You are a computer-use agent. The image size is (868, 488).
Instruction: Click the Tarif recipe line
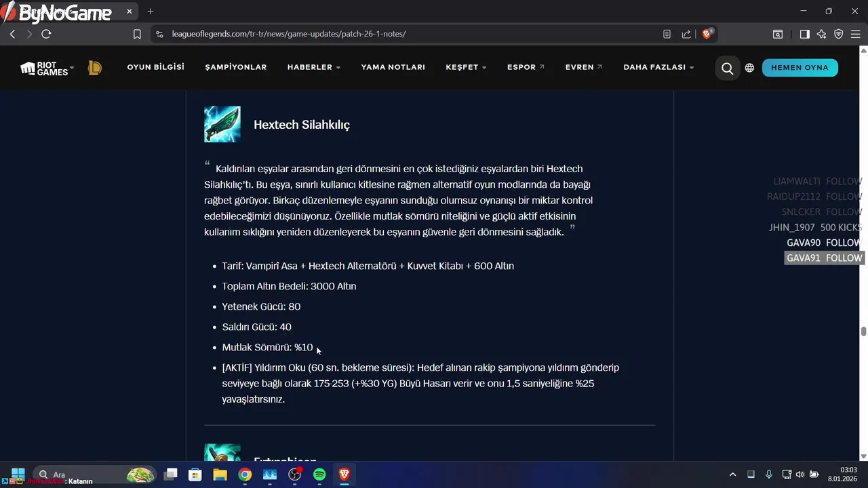click(368, 266)
